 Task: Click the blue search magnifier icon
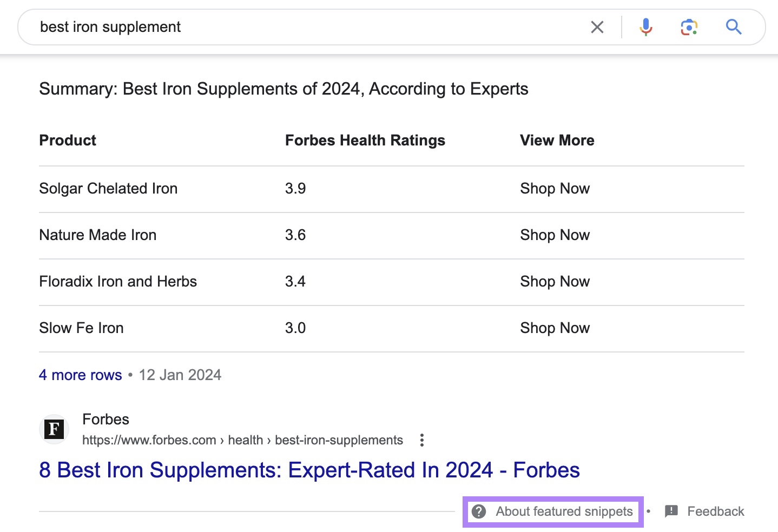[x=733, y=26]
